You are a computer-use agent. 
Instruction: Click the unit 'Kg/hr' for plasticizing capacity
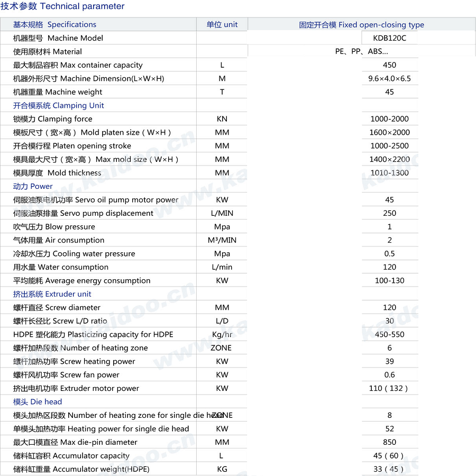click(x=222, y=334)
